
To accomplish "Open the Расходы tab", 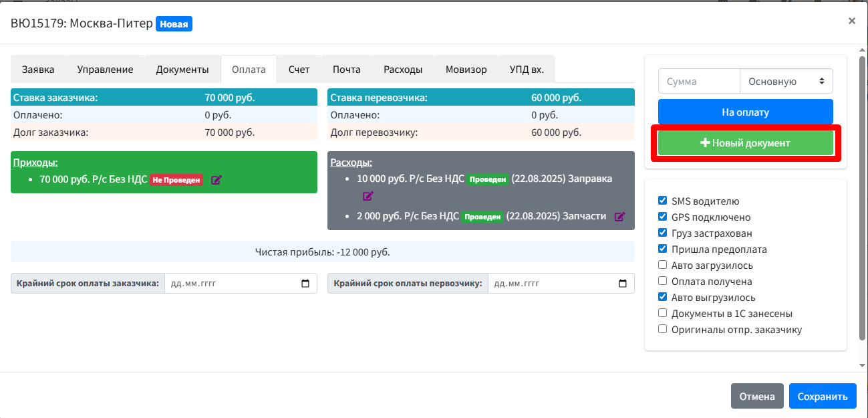I will click(x=402, y=70).
